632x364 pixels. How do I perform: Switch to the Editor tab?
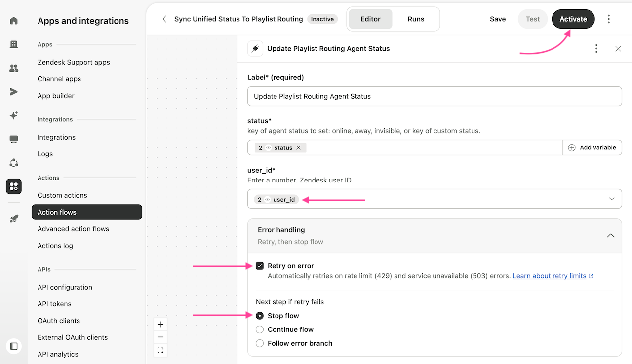[370, 19]
